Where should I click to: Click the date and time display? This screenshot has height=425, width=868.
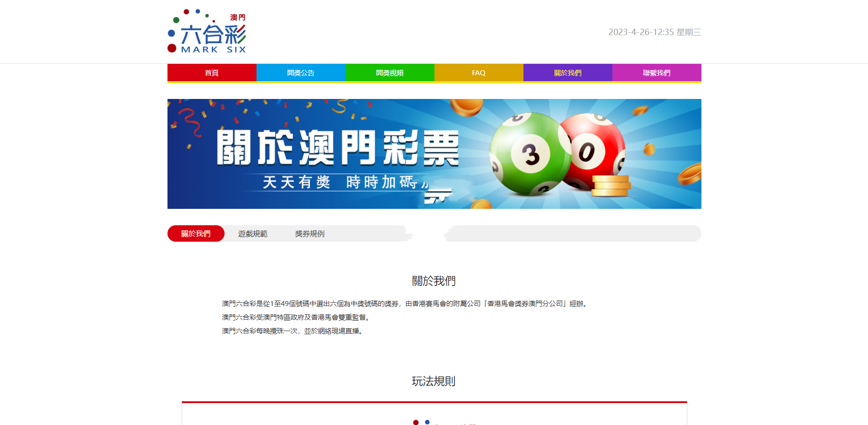click(x=654, y=32)
